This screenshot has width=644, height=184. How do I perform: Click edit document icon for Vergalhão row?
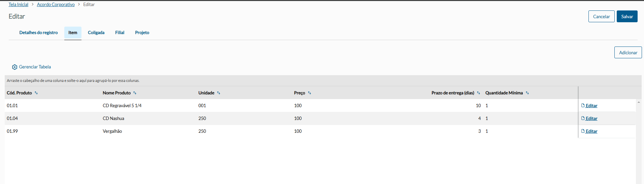[583, 131]
